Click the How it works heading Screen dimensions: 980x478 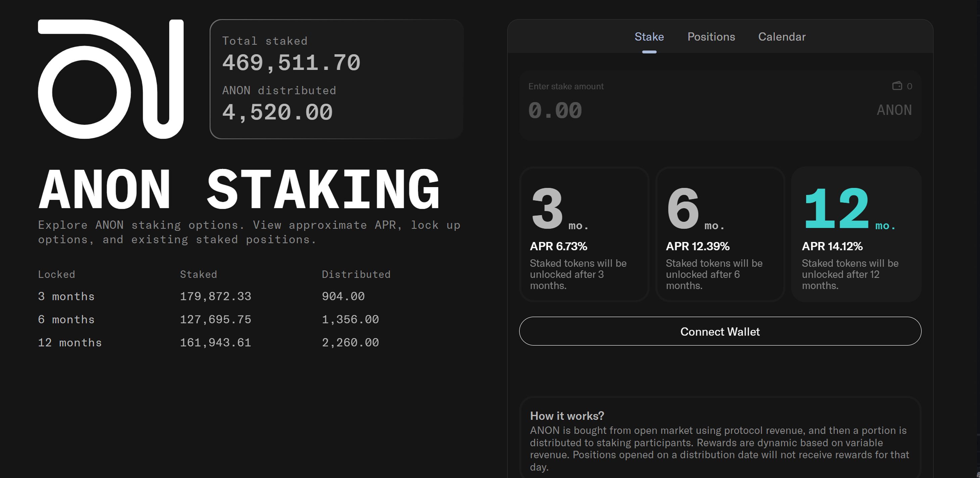567,416
